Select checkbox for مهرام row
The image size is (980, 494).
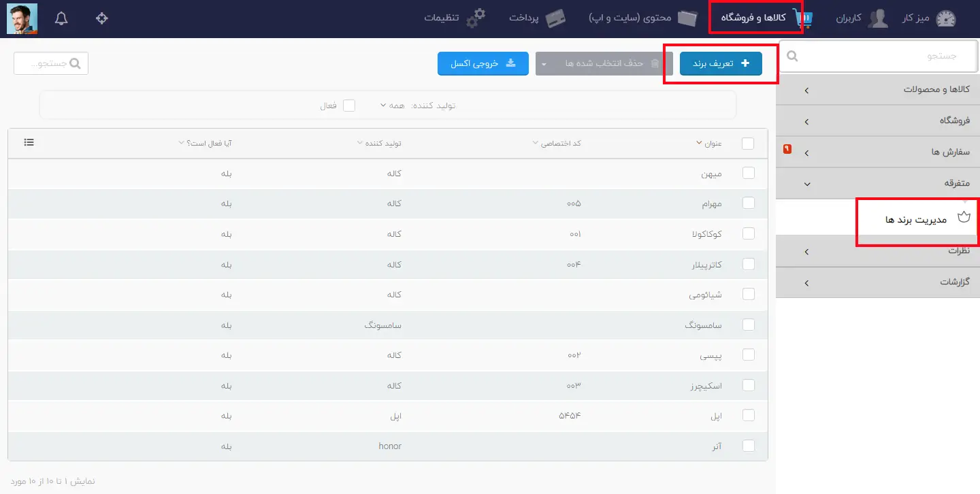(749, 203)
